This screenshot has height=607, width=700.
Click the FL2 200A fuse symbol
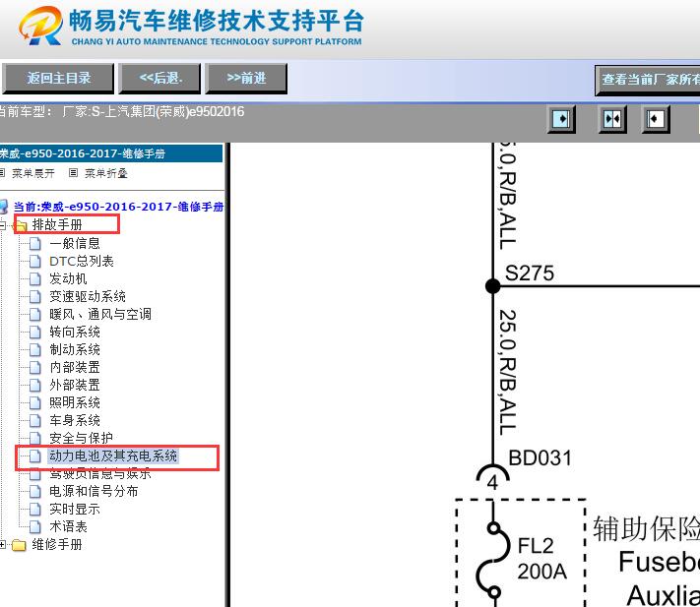(493, 560)
